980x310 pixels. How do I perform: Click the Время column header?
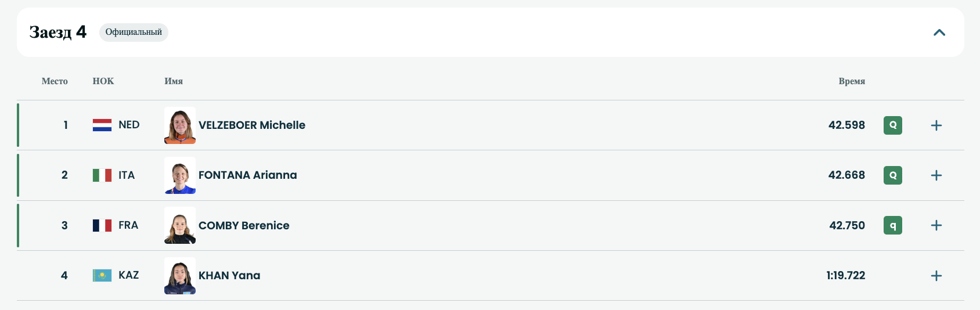851,81
